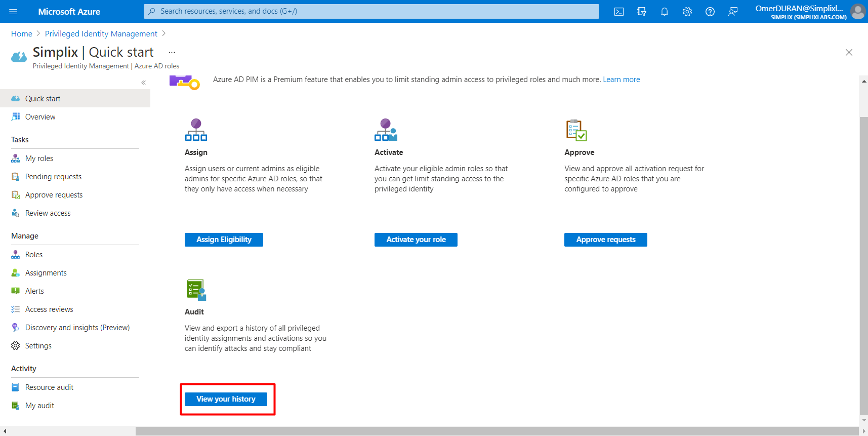Click the Approve clipboard icon
868x436 pixels.
click(x=576, y=130)
